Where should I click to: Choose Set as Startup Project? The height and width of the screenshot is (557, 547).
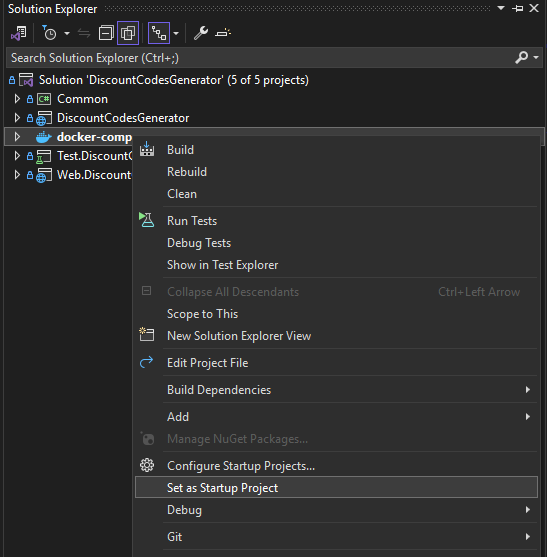tap(336, 487)
